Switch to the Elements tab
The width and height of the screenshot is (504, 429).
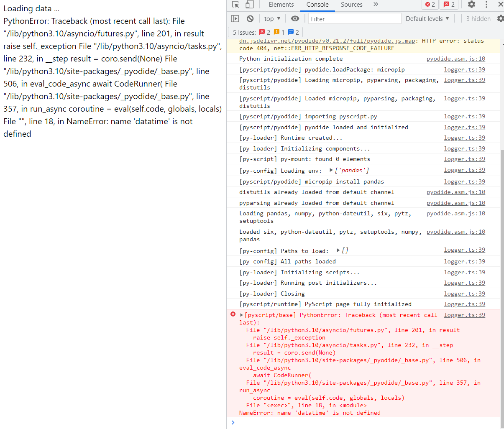click(x=281, y=5)
